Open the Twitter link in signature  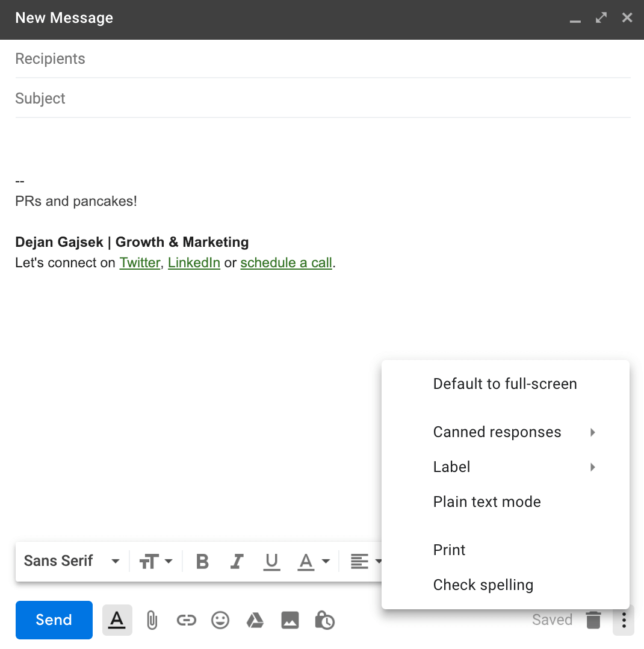pyautogui.click(x=140, y=263)
